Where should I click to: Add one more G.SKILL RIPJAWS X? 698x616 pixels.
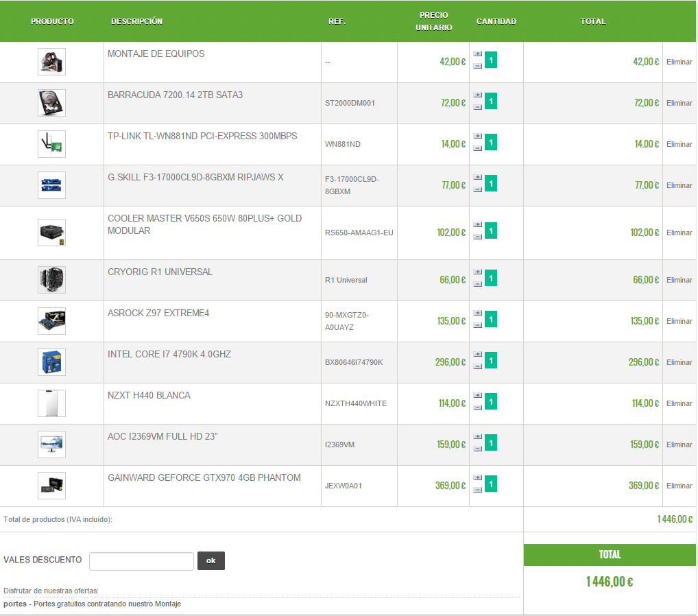pos(477,177)
